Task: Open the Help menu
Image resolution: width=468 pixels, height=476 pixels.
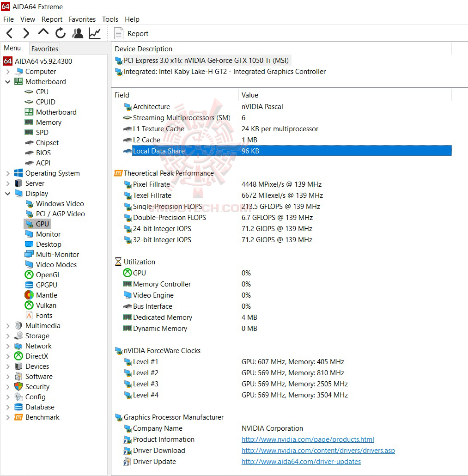Action: pos(132,19)
